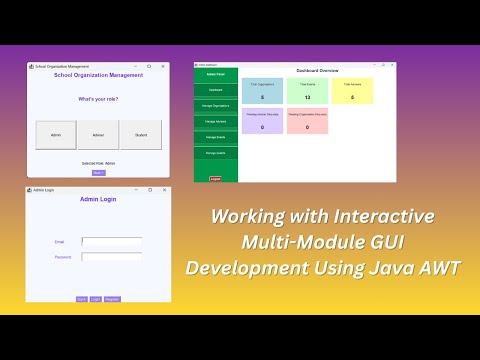This screenshot has height=360, width=480.
Task: Click the purple Next button under Selected Role
Action: (99, 173)
